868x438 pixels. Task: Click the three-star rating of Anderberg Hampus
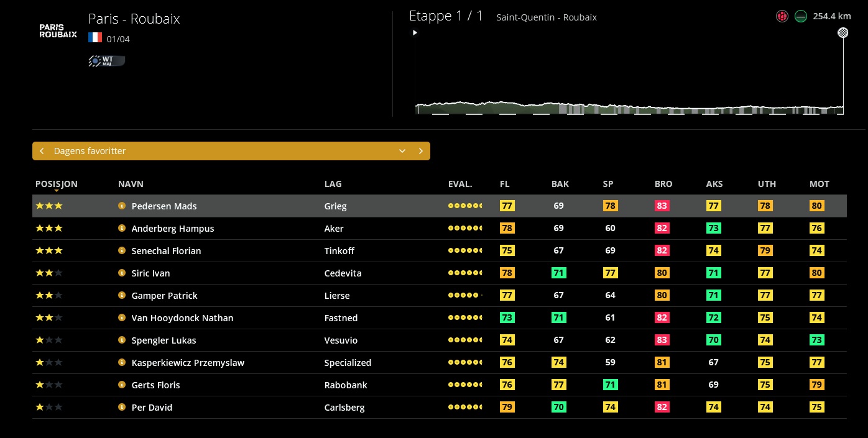pos(49,229)
